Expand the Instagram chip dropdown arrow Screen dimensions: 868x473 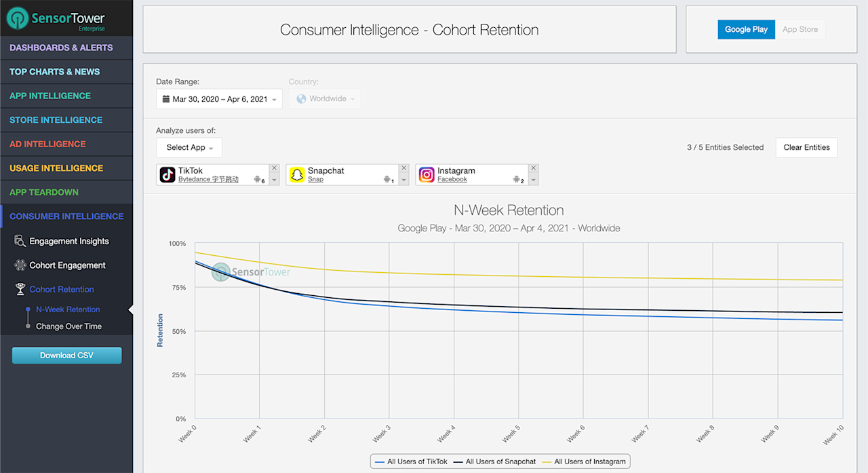[x=533, y=180]
